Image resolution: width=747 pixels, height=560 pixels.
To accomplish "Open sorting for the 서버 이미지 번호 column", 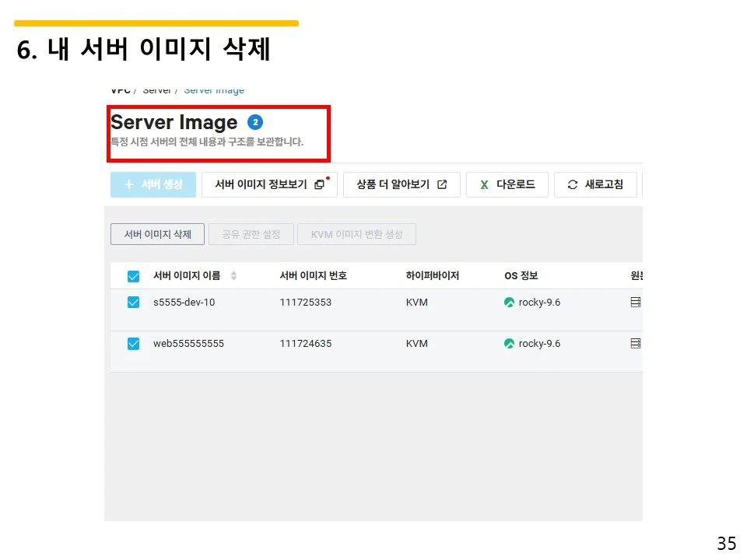I will tap(314, 275).
